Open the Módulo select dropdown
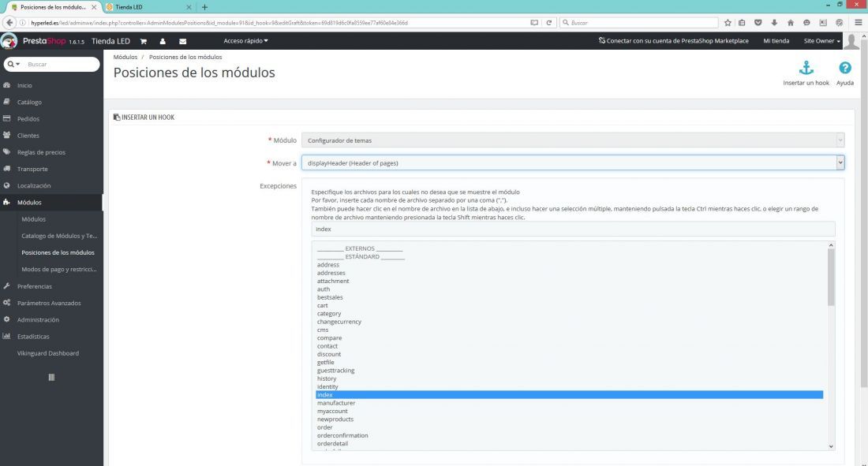This screenshot has height=466, width=868. coord(573,140)
